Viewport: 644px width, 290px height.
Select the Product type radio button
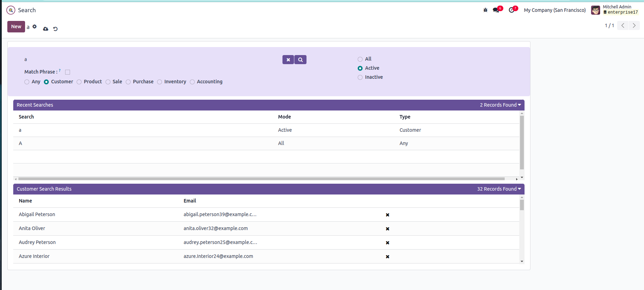79,82
